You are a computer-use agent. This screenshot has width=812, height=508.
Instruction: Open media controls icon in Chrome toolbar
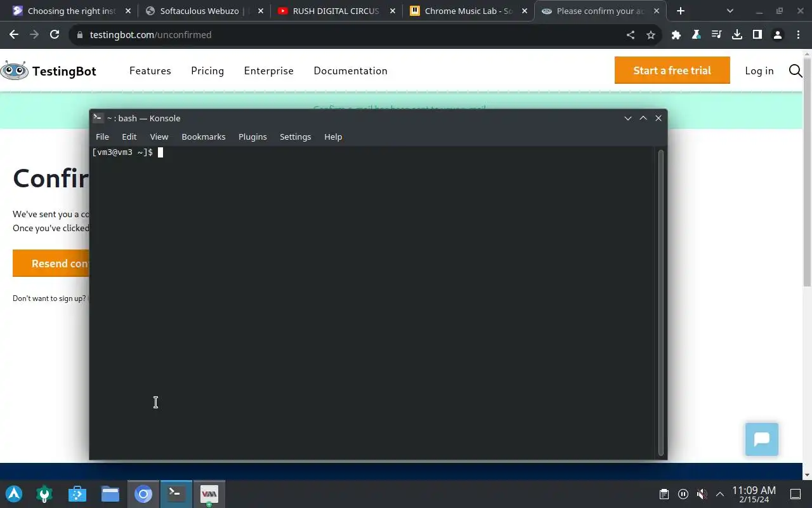click(x=717, y=35)
